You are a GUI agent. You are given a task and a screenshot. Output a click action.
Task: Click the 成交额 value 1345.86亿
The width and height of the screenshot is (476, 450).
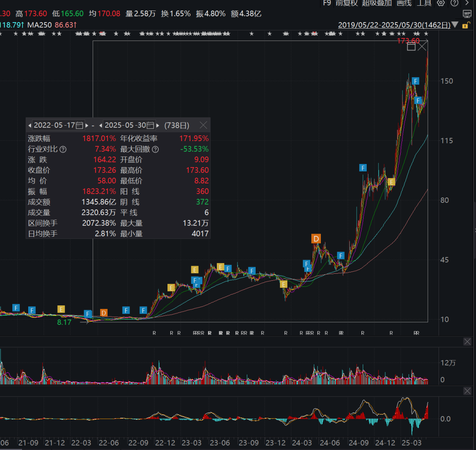point(99,202)
